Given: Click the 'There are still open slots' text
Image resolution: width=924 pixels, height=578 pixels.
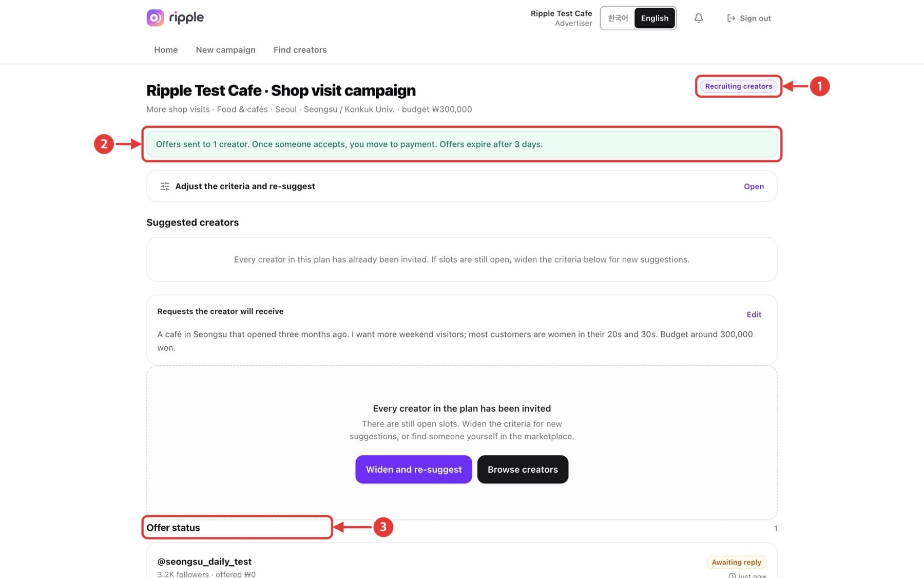Looking at the screenshot, I should pyautogui.click(x=461, y=430).
